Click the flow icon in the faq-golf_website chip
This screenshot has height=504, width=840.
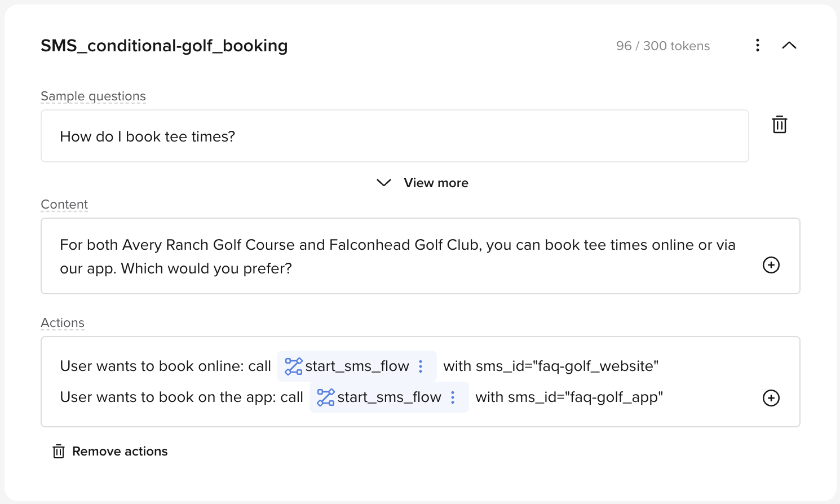pos(293,366)
